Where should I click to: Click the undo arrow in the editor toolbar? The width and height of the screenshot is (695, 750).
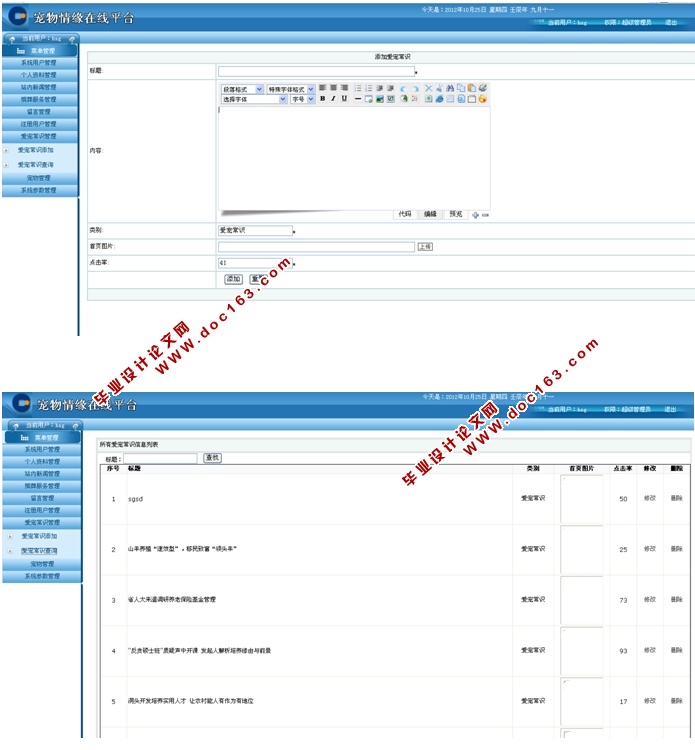[x=403, y=88]
